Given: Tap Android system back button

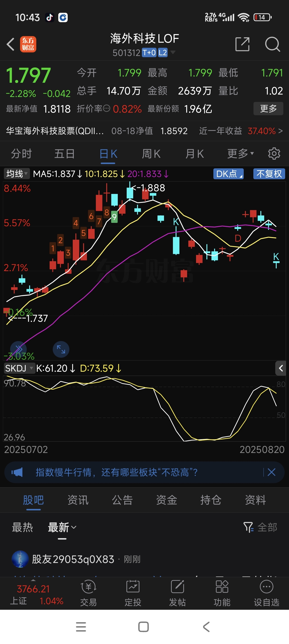Looking at the screenshot, I should click(206, 627).
